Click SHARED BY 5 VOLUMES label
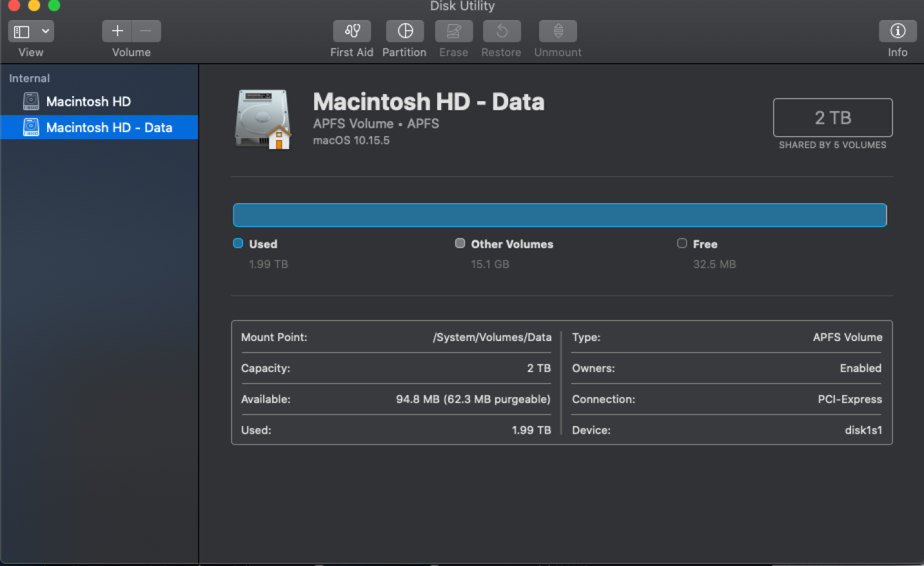Viewport: 924px width, 566px height. [832, 145]
